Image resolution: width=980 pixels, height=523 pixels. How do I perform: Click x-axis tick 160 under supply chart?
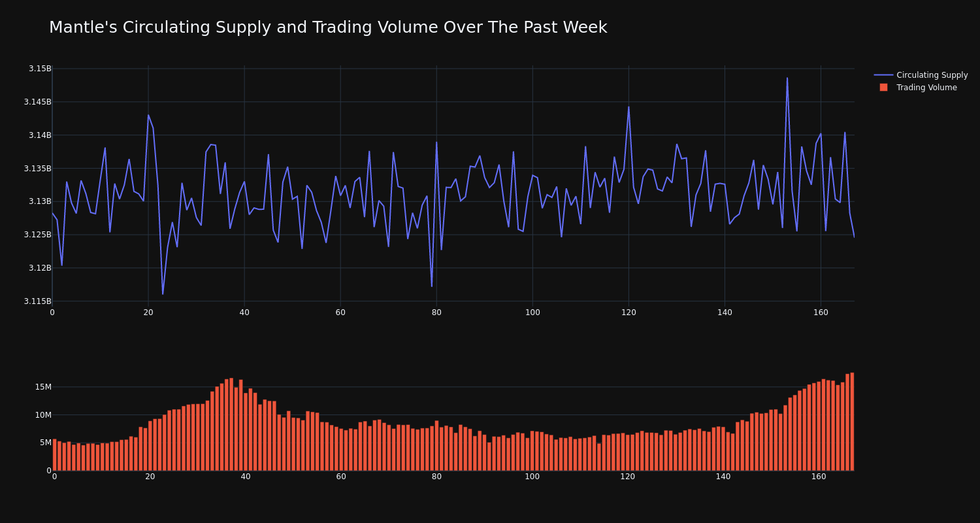(x=821, y=312)
